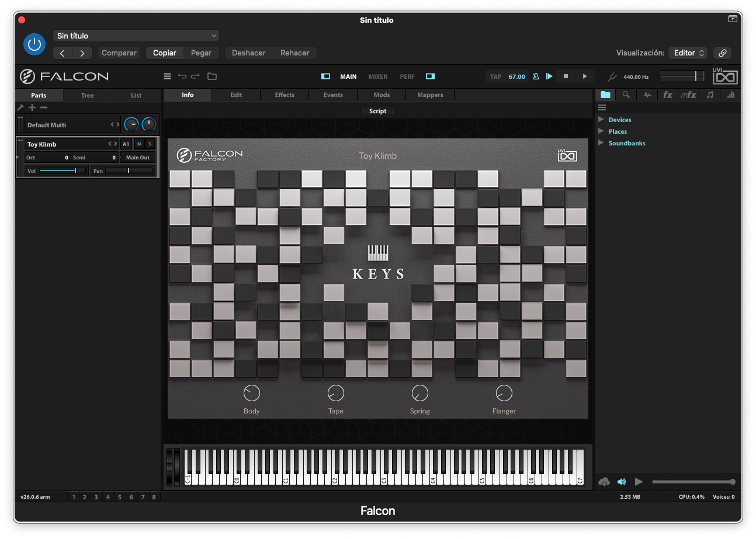756x539 pixels.
Task: Toggle the left sidebar panel icon
Action: pyautogui.click(x=326, y=76)
